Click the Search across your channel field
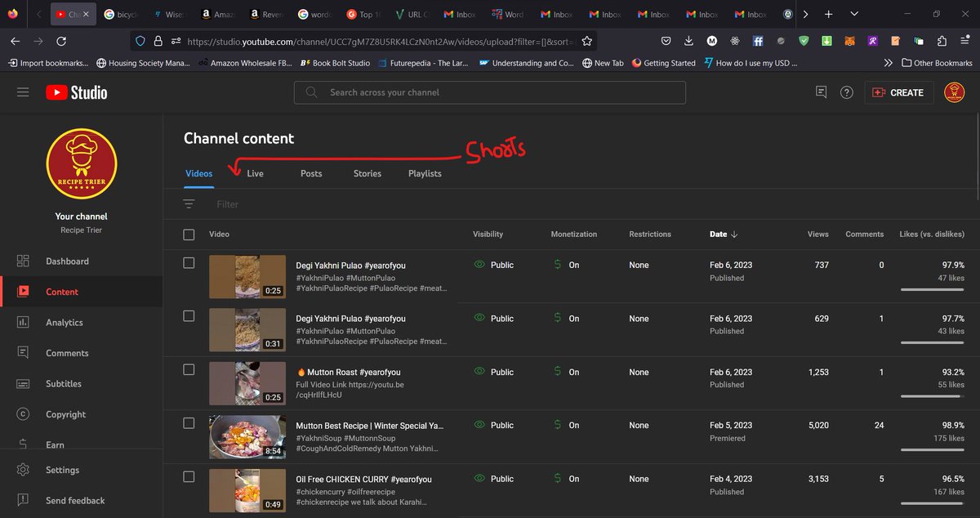 click(490, 92)
